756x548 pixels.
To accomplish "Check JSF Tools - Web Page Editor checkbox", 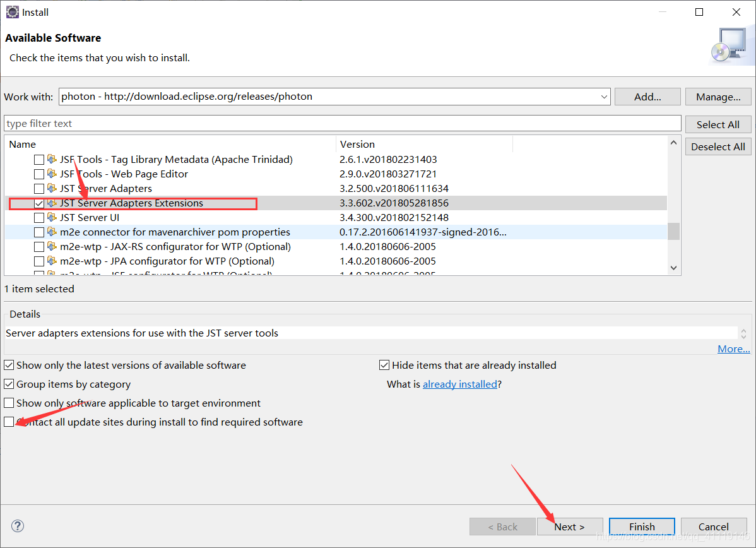I will point(39,174).
